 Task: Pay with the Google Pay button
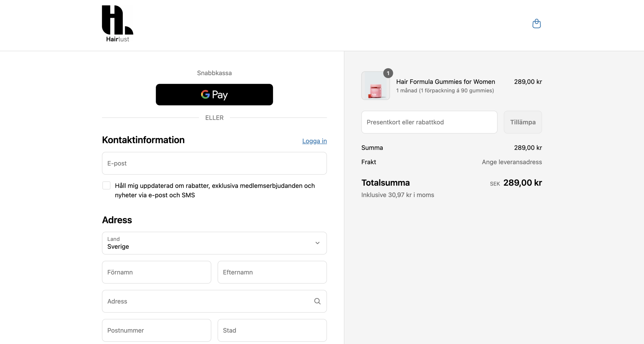[x=214, y=95]
